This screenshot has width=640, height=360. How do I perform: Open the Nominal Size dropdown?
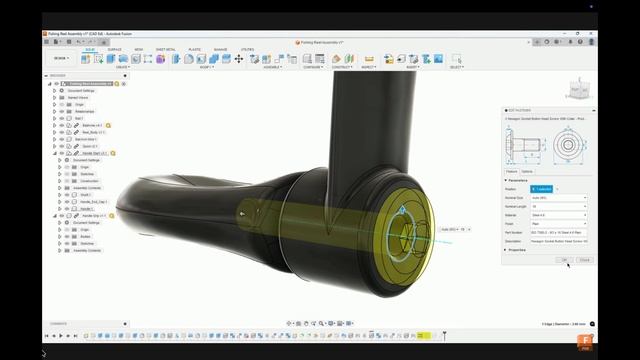pos(559,198)
